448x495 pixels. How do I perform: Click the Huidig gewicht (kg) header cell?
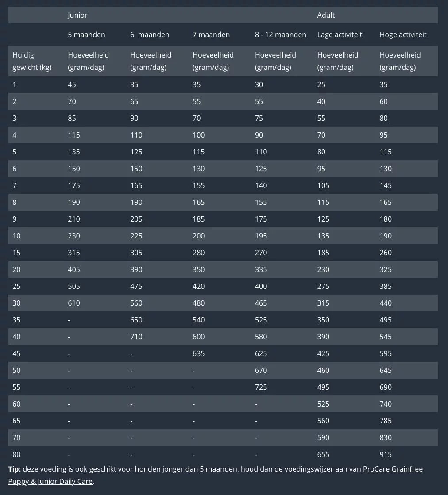point(32,61)
